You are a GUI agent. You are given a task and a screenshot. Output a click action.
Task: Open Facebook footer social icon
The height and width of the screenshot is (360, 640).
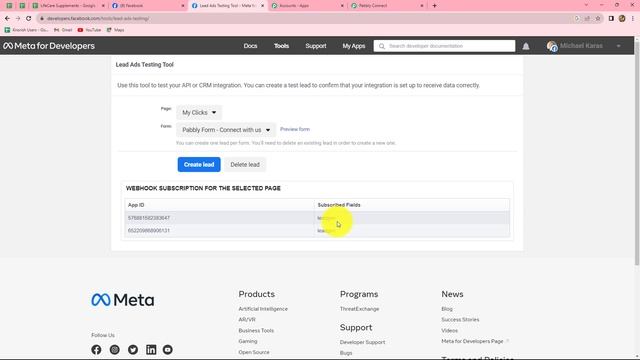[x=96, y=350]
